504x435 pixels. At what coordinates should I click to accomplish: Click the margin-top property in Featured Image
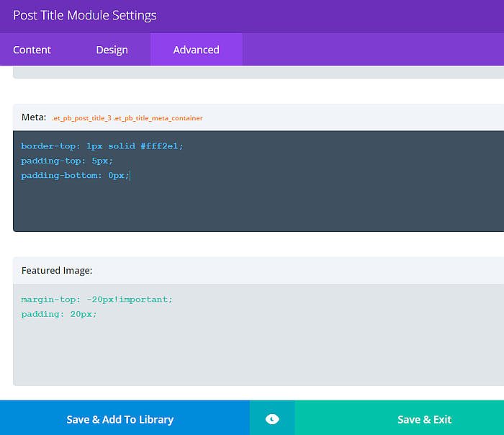pyautogui.click(x=49, y=300)
